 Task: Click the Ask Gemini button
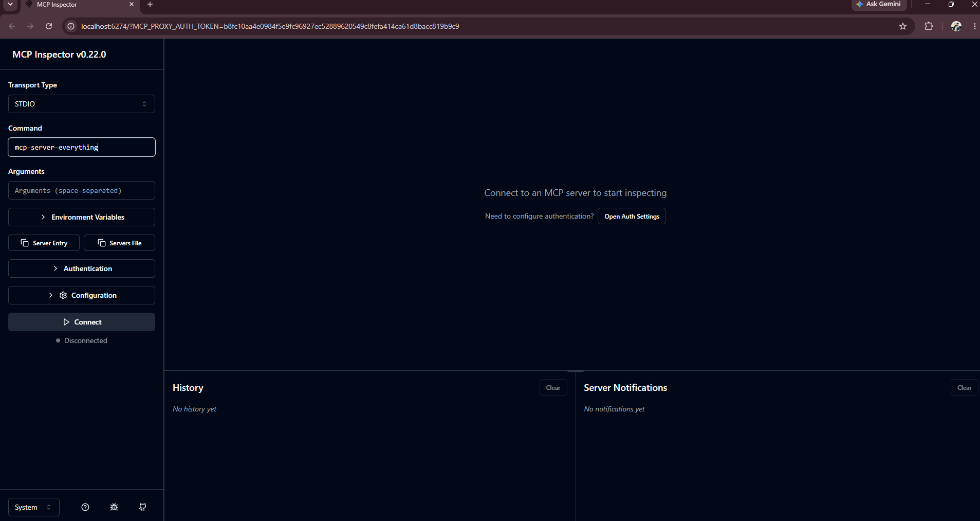tap(879, 4)
